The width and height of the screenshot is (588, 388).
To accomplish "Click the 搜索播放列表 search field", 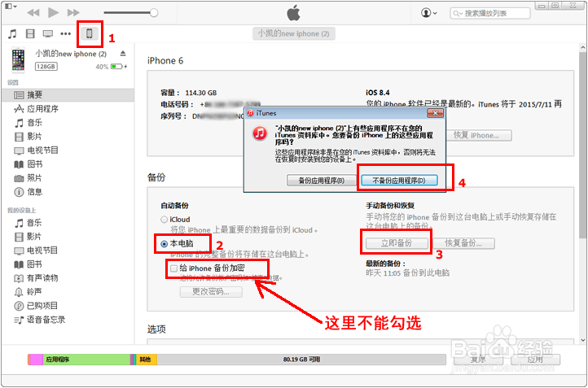I will coord(490,13).
